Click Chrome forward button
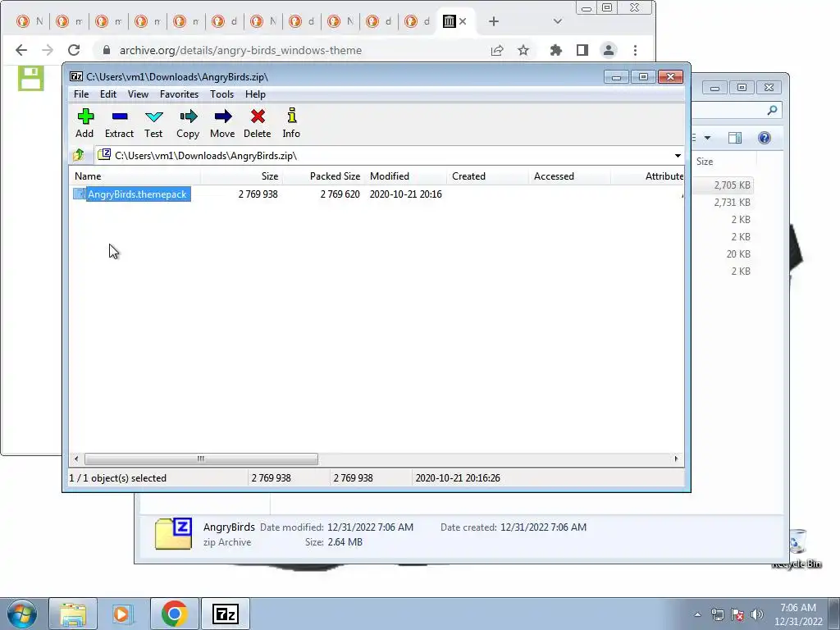Screen dimensions: 840x630 pyautogui.click(x=48, y=50)
